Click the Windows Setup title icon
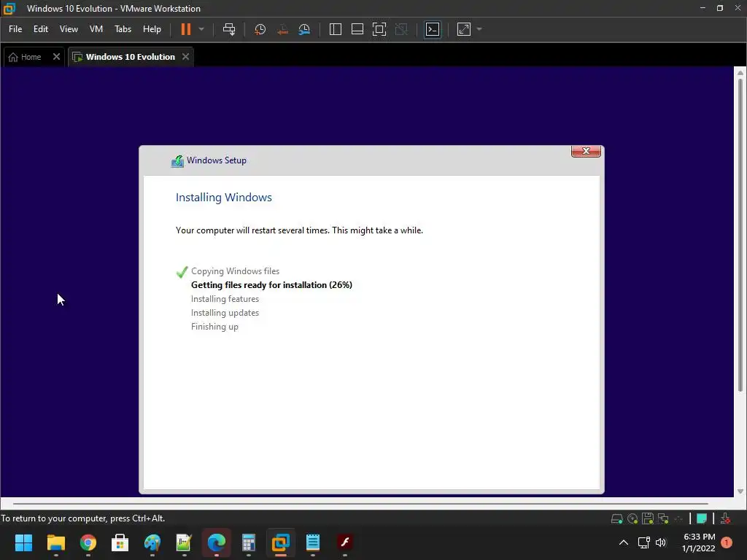747x560 pixels. pos(177,161)
